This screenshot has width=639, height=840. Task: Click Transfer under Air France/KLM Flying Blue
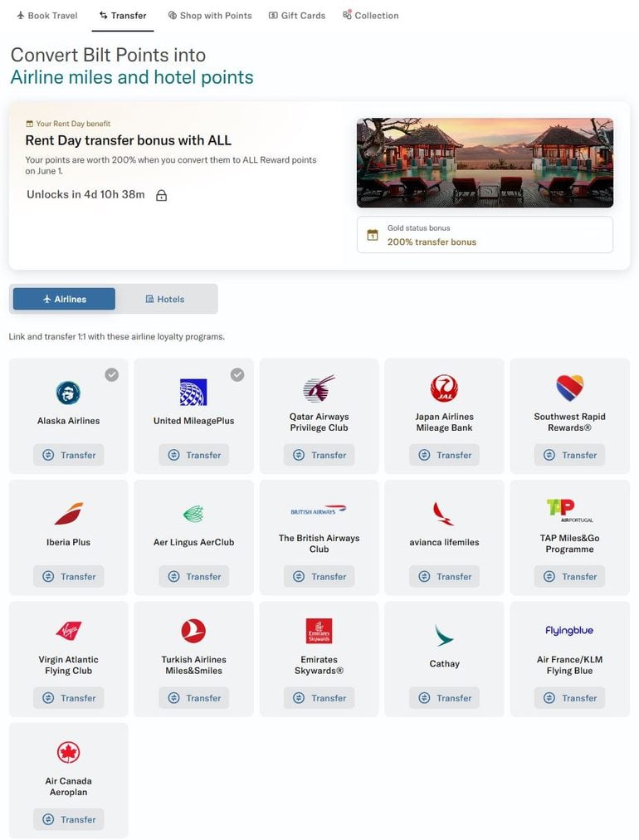pos(569,698)
